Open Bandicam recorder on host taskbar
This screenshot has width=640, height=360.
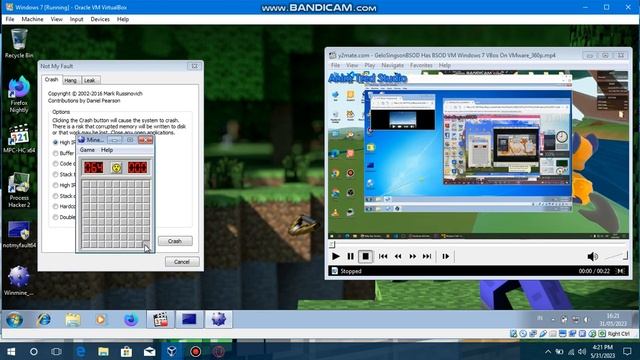[195, 351]
